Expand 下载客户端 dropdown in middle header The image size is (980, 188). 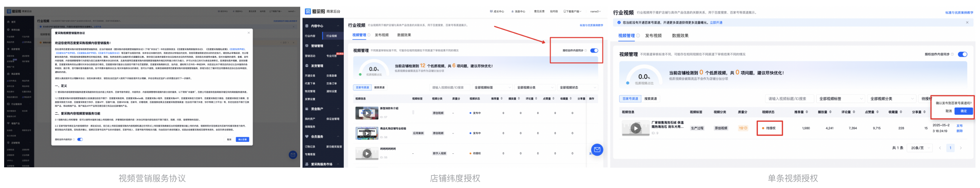click(x=573, y=11)
